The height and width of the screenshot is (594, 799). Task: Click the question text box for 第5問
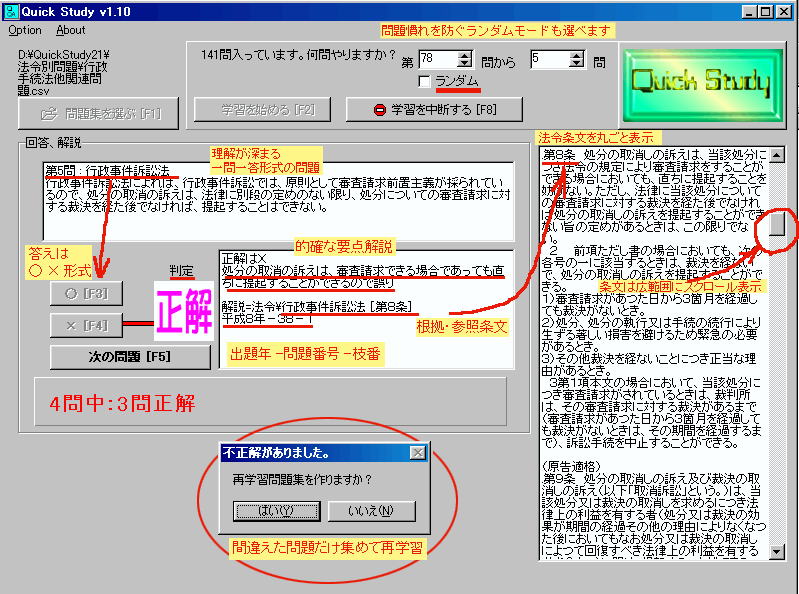(278, 201)
